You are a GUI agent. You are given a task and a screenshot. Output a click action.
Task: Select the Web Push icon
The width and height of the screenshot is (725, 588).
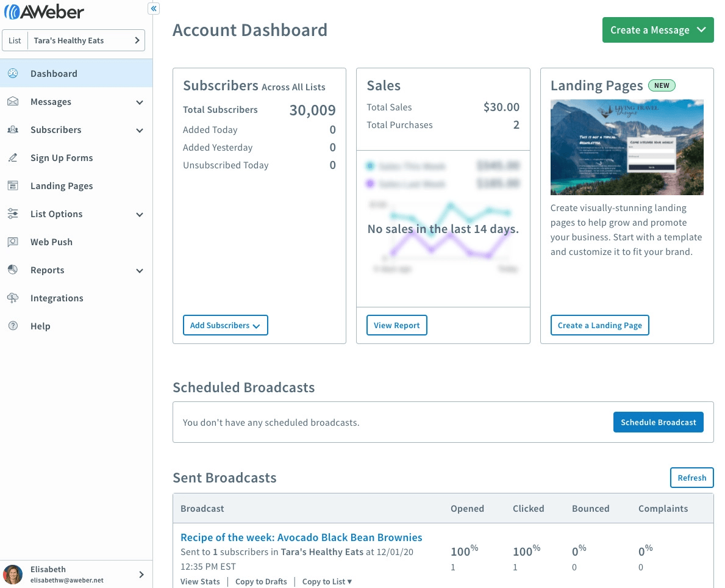tap(13, 242)
